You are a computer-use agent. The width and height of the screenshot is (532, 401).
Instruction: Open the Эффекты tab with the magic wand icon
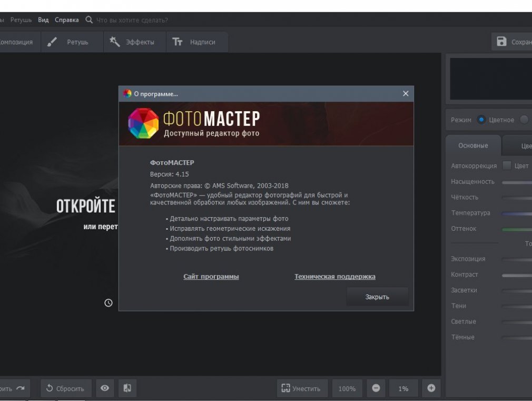(x=135, y=42)
